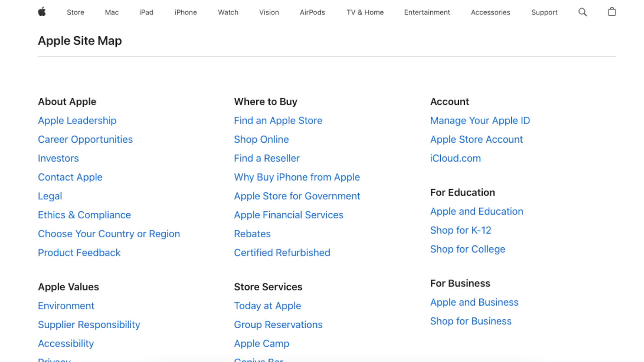
Task: Open Manage Your Apple ID link
Action: pos(480,121)
